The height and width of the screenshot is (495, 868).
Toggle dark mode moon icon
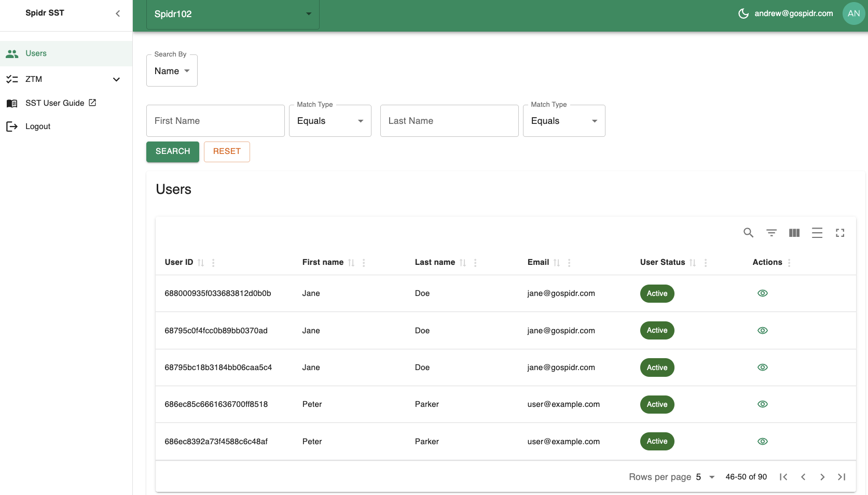coord(743,13)
